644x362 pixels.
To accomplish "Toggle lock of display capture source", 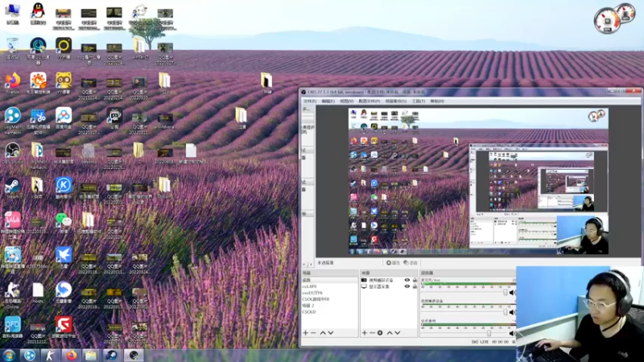I will (x=415, y=286).
